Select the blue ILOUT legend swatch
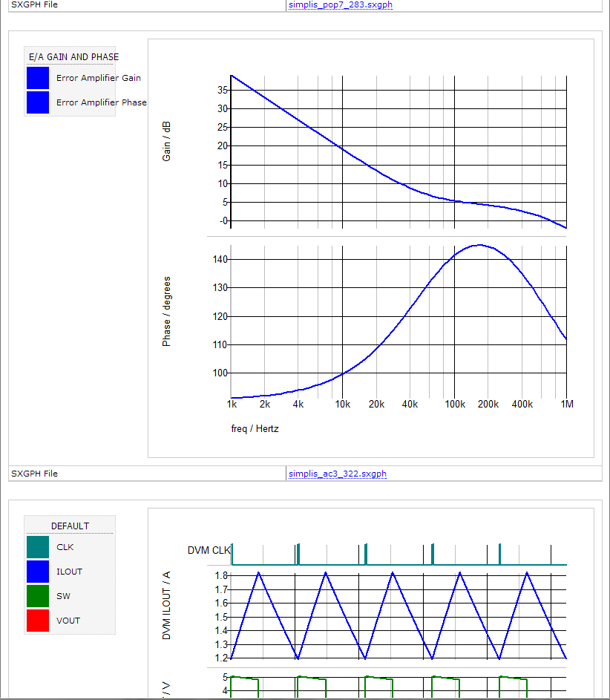The height and width of the screenshot is (700, 610). [38, 572]
